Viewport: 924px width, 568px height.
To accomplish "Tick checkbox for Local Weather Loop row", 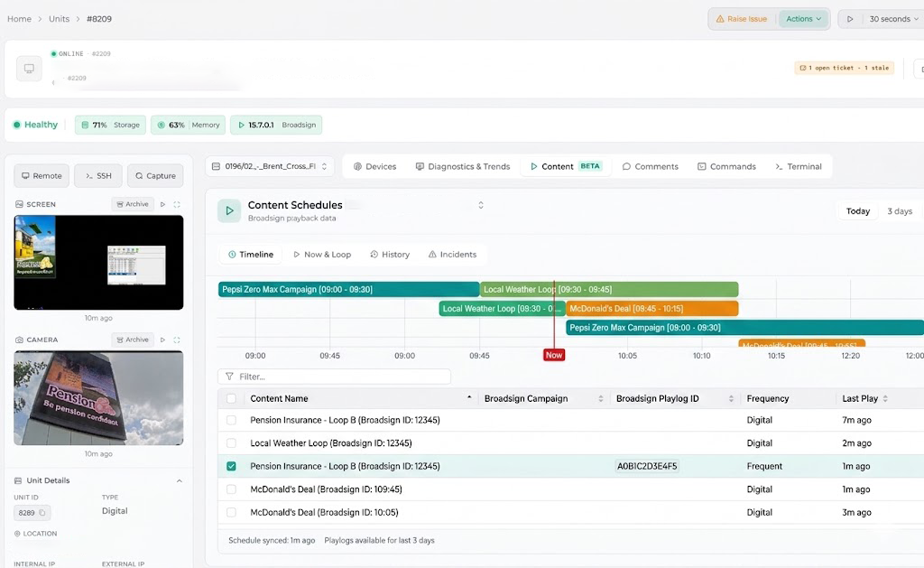I will point(231,443).
